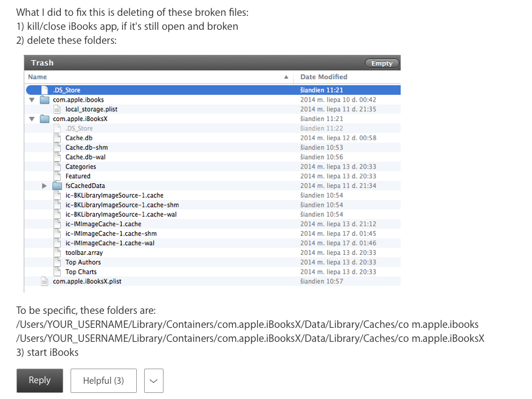Screen dimensions: 532x399
Task: Click the Cache.db-shm file icon
Action: 57,147
